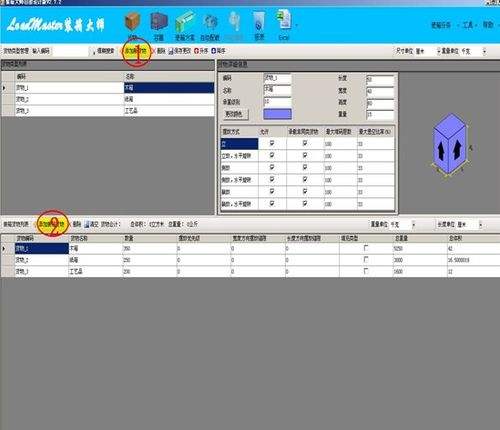The height and width of the screenshot is (430, 500).
Task: Toggle checkbox in 货物_1 packing list row
Action: 366,248
